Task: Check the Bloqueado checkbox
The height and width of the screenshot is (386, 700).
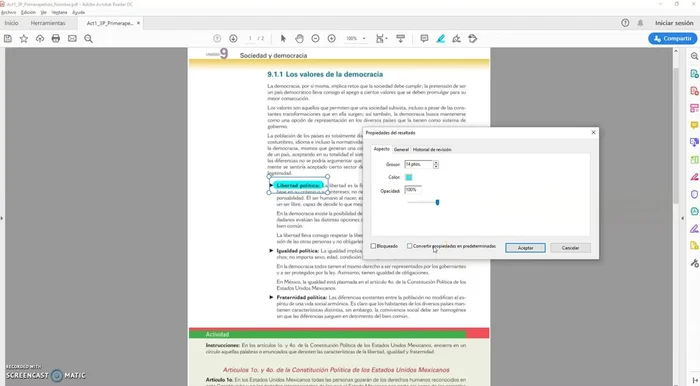Action: pyautogui.click(x=373, y=246)
